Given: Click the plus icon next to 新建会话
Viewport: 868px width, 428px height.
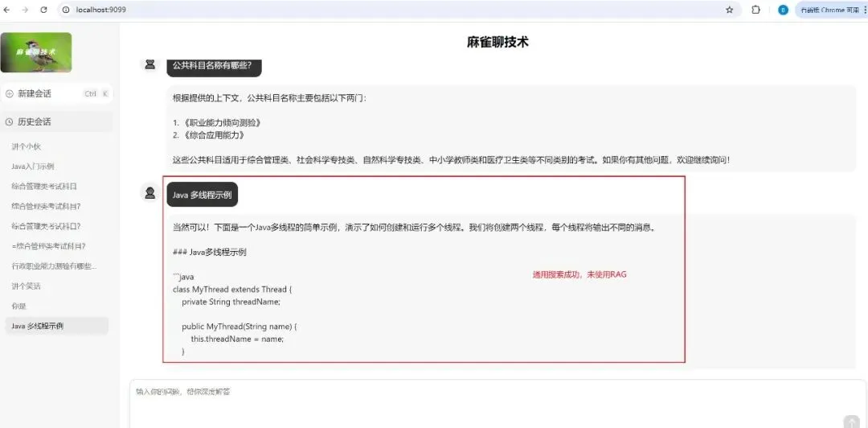Looking at the screenshot, I should tap(10, 93).
